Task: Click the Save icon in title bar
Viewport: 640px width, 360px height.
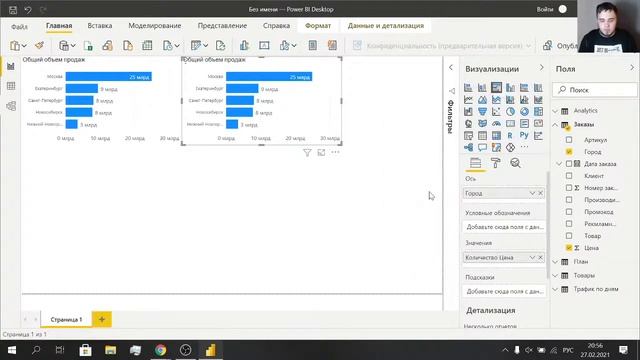Action: [x=13, y=9]
